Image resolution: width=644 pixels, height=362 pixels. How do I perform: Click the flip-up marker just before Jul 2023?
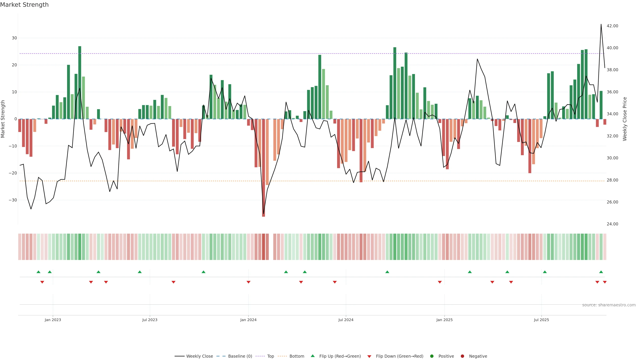click(x=140, y=272)
